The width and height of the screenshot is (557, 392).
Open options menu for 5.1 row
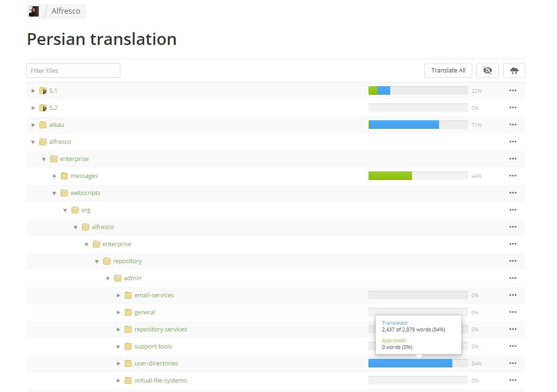click(512, 91)
